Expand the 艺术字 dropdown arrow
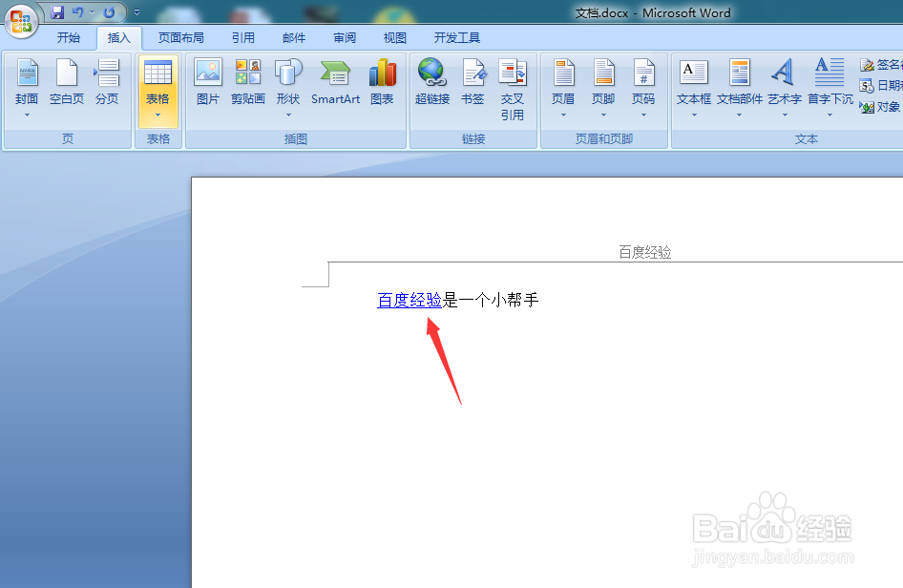The image size is (903, 588). pyautogui.click(x=785, y=115)
